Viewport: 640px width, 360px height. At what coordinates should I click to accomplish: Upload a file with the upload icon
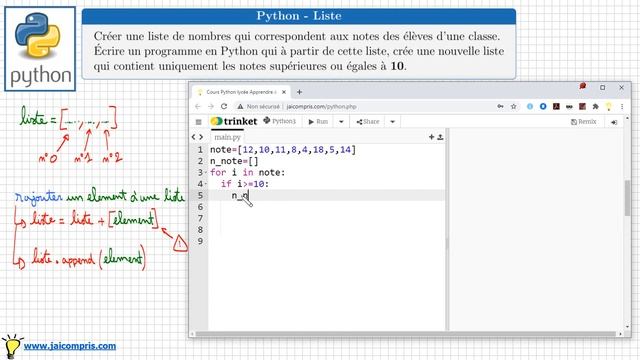(x=440, y=137)
